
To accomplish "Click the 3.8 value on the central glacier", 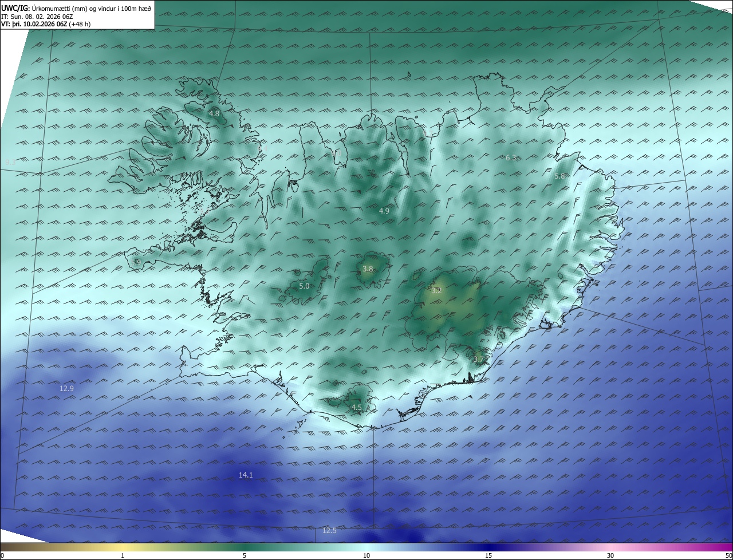I will click(x=368, y=269).
